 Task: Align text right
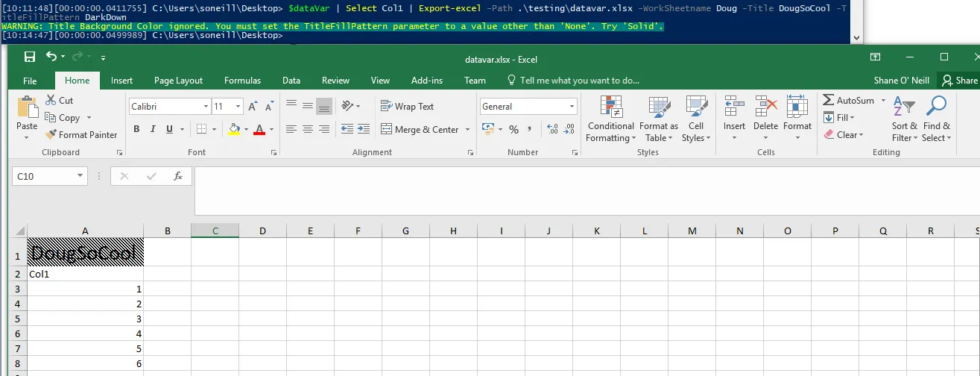[x=324, y=129]
